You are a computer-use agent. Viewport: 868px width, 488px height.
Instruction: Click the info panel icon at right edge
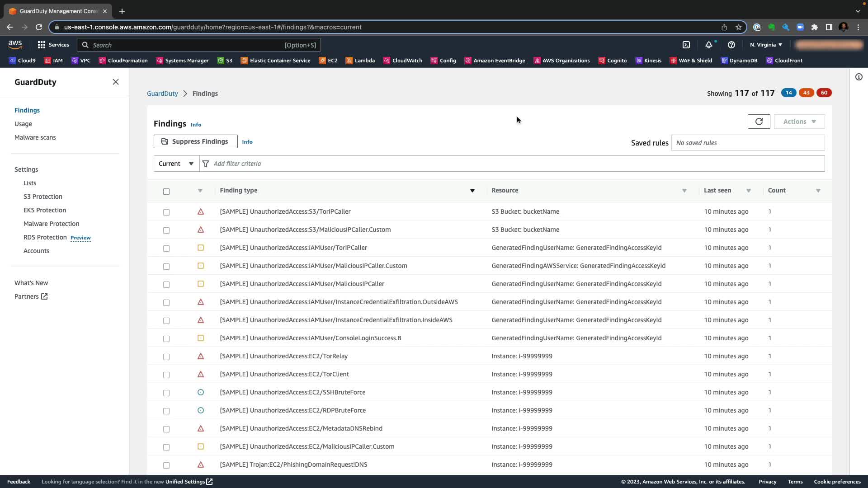pos(859,77)
